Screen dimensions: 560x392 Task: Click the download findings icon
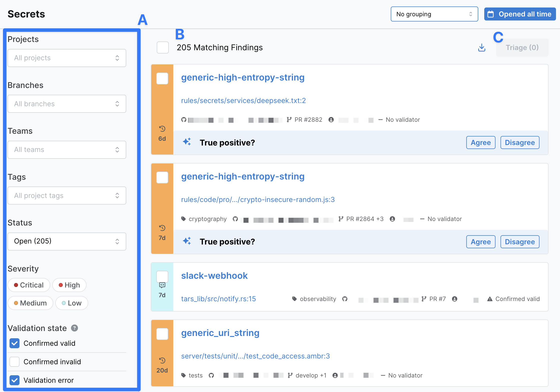pyautogui.click(x=481, y=47)
